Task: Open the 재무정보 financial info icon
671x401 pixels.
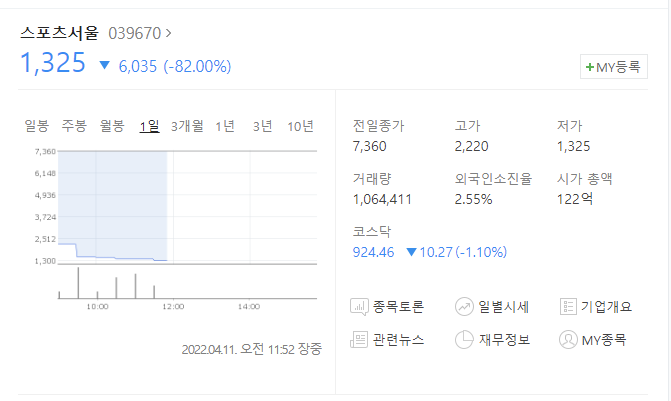Action: (x=464, y=340)
